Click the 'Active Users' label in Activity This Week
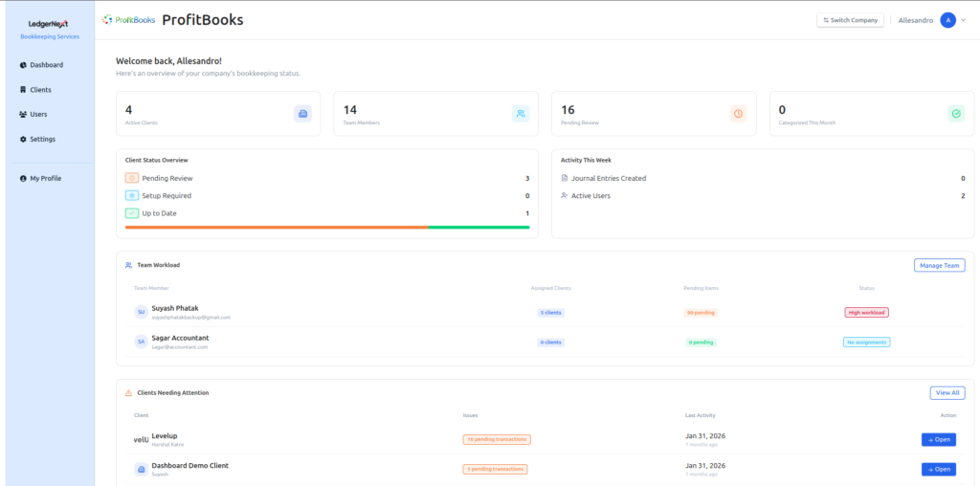Image resolution: width=980 pixels, height=486 pixels. (x=590, y=195)
